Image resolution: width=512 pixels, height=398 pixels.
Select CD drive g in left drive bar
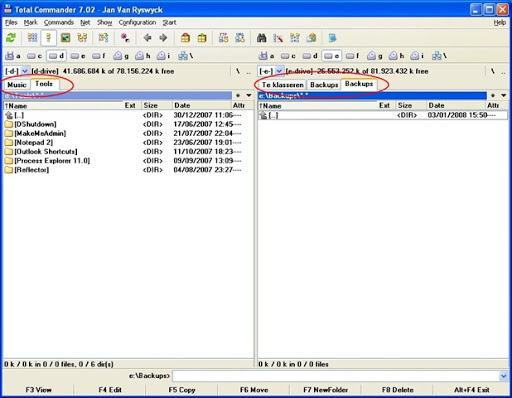tap(121, 56)
